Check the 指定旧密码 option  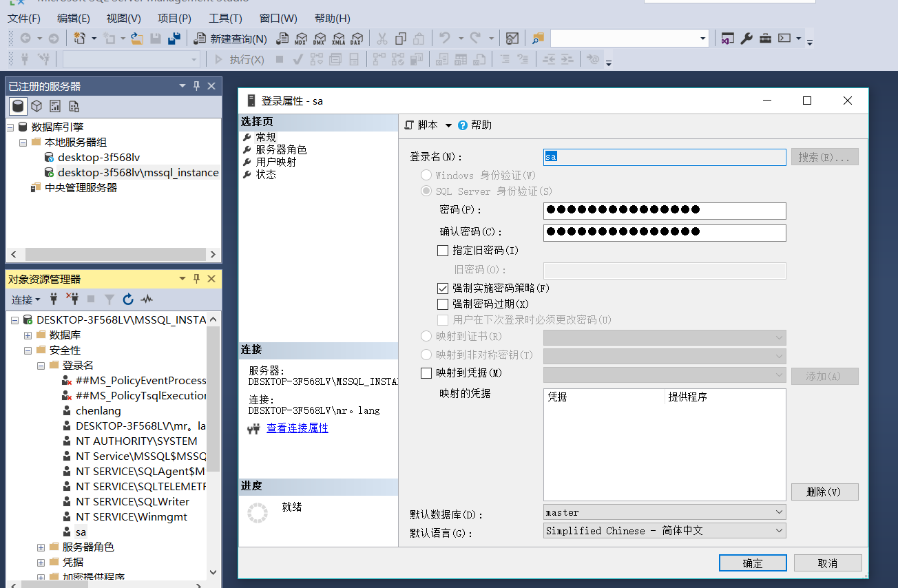point(443,250)
